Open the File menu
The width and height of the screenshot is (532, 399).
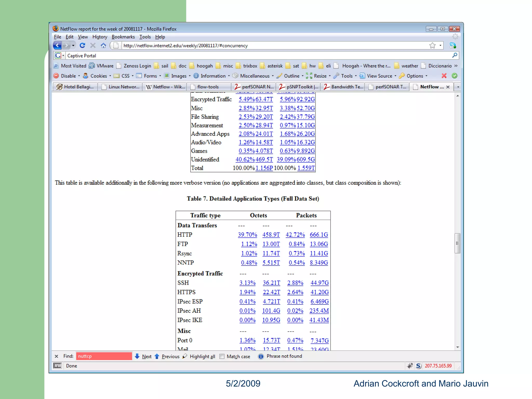57,37
